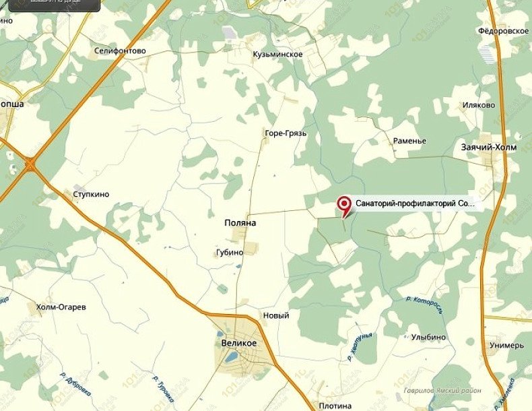Image resolution: width=532 pixels, height=411 pixels.
Task: Click the Гаврилов-Ямский район district label
Action: pyautogui.click(x=442, y=391)
